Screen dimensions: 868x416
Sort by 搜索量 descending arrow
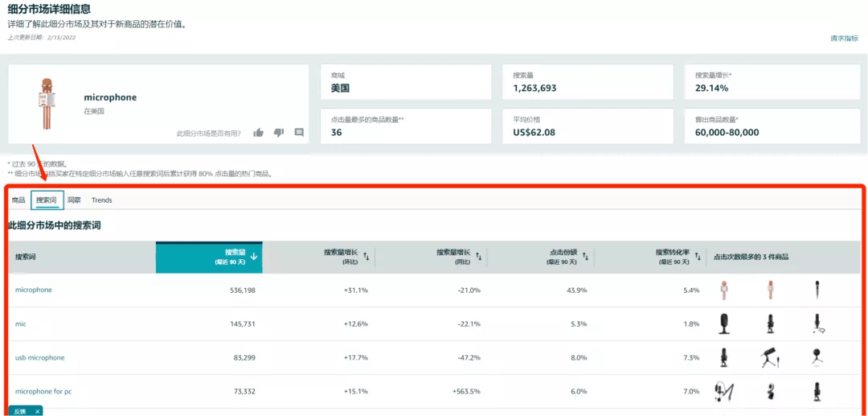254,257
